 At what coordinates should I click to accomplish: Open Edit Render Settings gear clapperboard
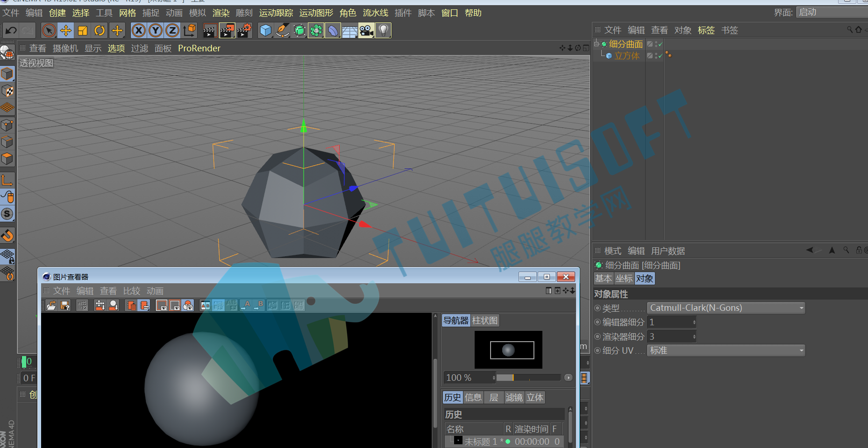(244, 31)
